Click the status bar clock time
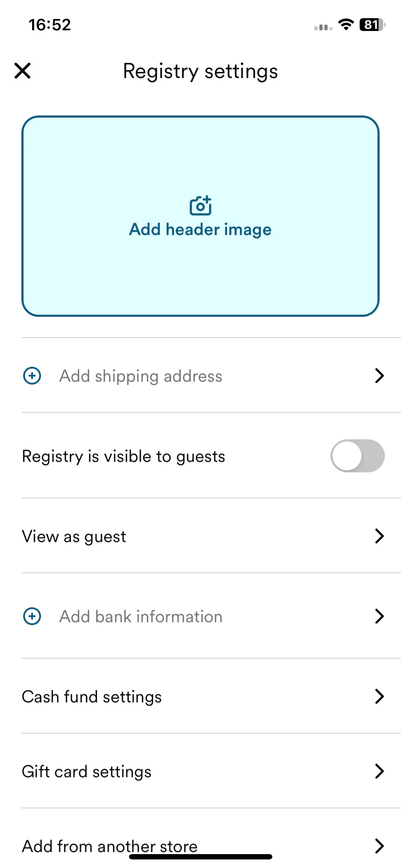Screen dimensions: 401x868 50,25
